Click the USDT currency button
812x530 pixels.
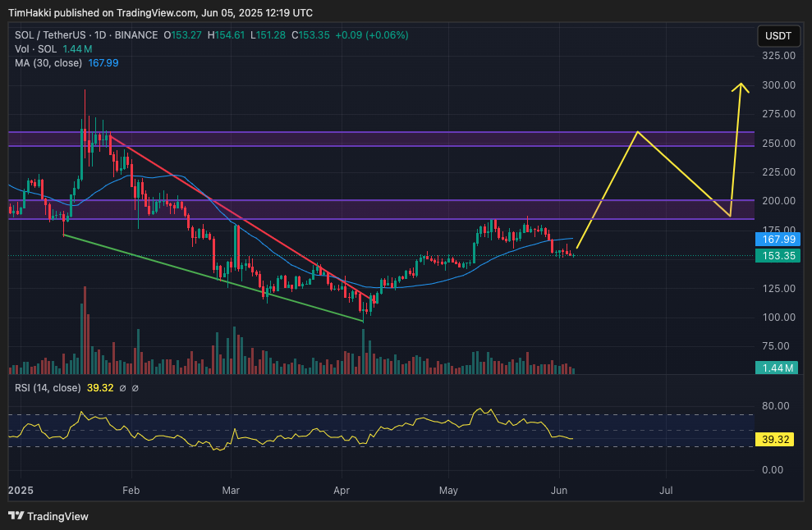778,36
